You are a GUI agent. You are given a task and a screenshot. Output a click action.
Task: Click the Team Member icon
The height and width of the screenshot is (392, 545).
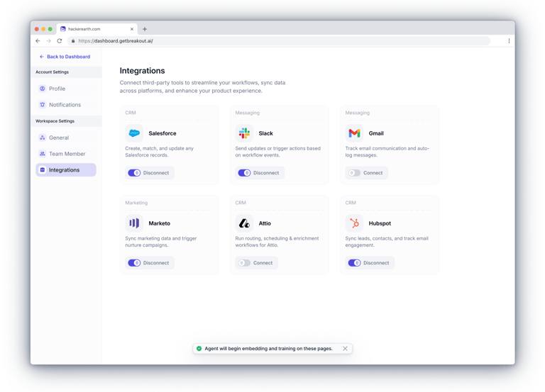point(43,153)
